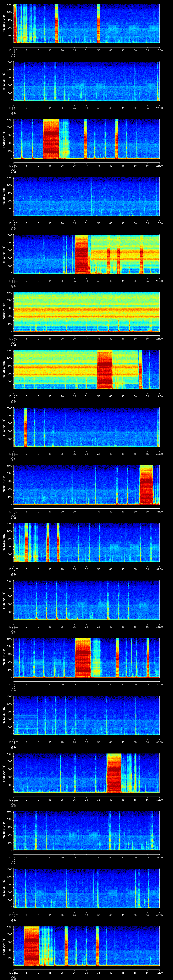Click the spectrogram panel starting at 13:37:00
The width and height of the screenshot is (173, 980).
coord(86,888)
